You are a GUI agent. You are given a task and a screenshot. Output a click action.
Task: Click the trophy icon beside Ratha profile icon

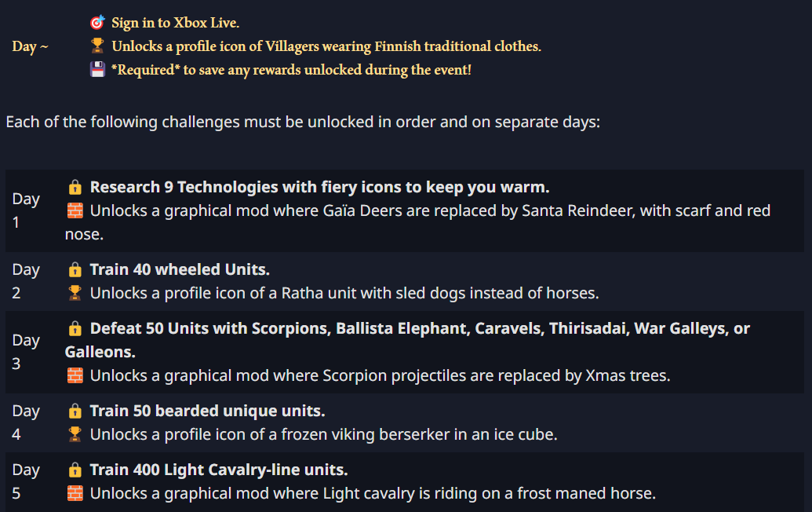tap(75, 294)
